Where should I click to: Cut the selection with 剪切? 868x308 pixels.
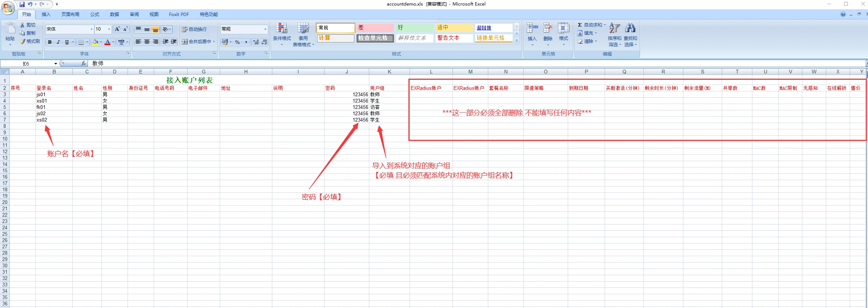pyautogui.click(x=28, y=25)
